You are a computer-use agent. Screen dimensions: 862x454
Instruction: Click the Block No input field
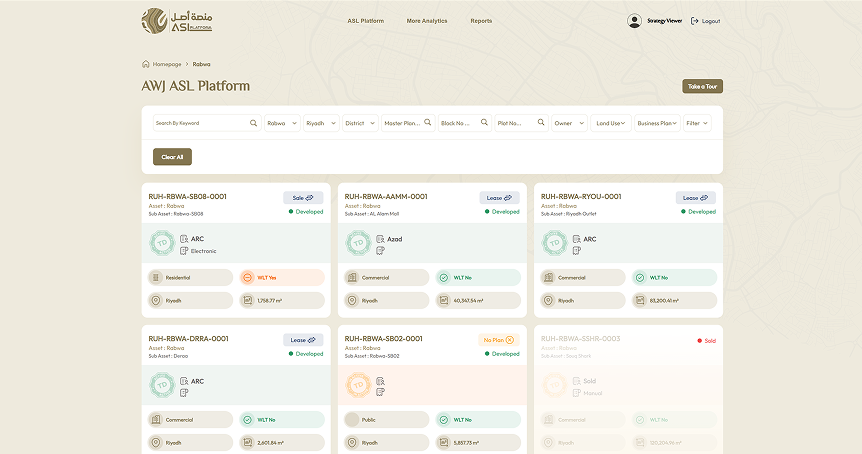coord(465,123)
